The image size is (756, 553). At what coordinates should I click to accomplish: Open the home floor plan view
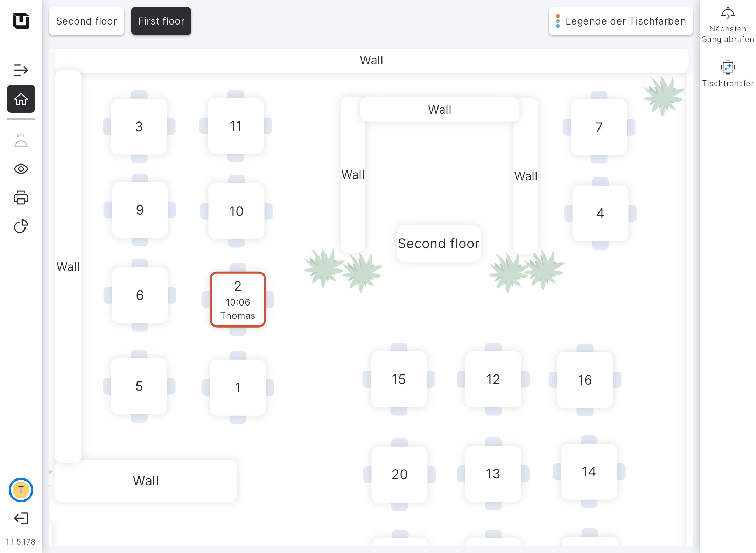point(21,99)
